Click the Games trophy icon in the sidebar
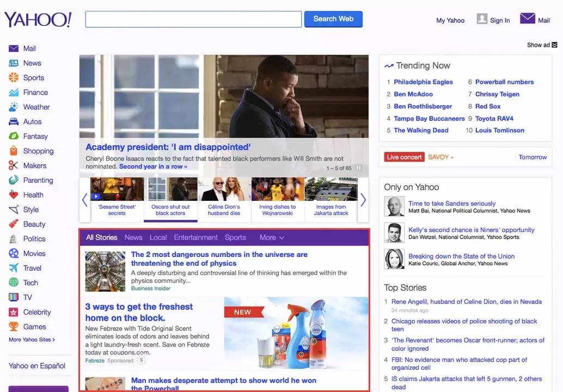This screenshot has height=392, width=563. pyautogui.click(x=13, y=326)
